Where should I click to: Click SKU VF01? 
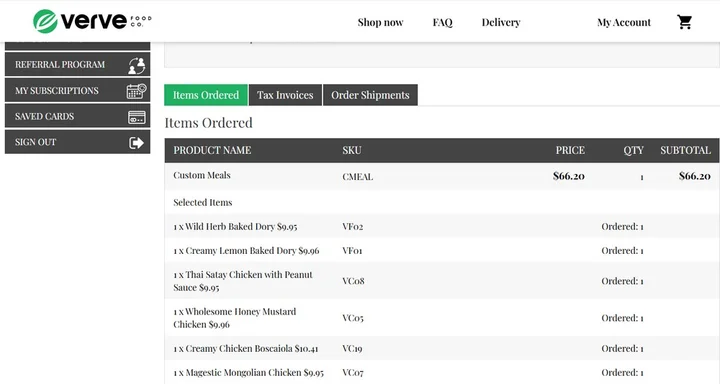pyautogui.click(x=352, y=251)
